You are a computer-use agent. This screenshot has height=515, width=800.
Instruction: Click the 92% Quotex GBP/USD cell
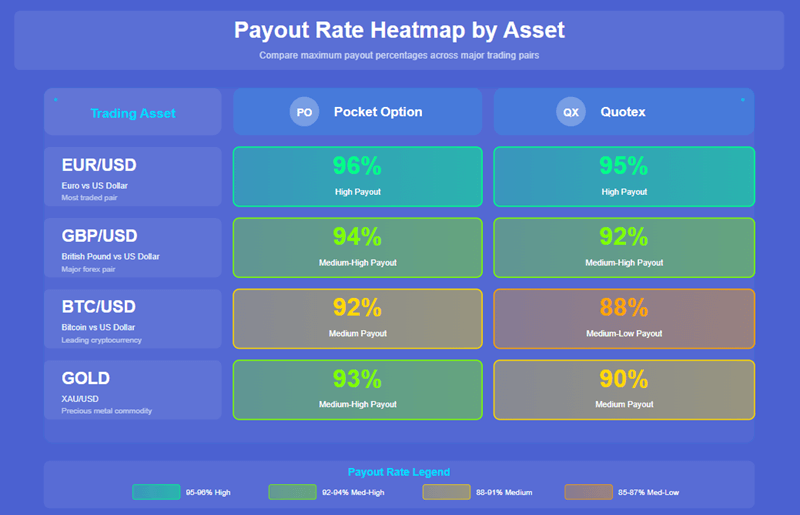(624, 248)
